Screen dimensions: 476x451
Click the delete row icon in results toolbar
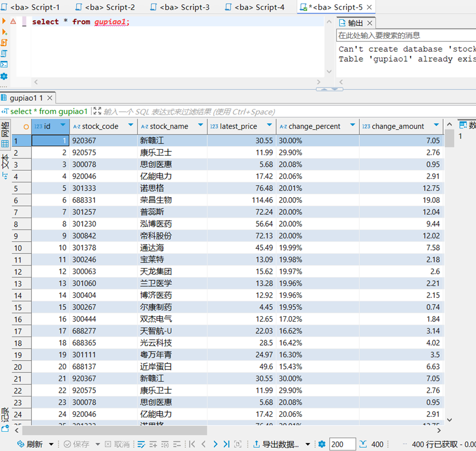click(177, 444)
